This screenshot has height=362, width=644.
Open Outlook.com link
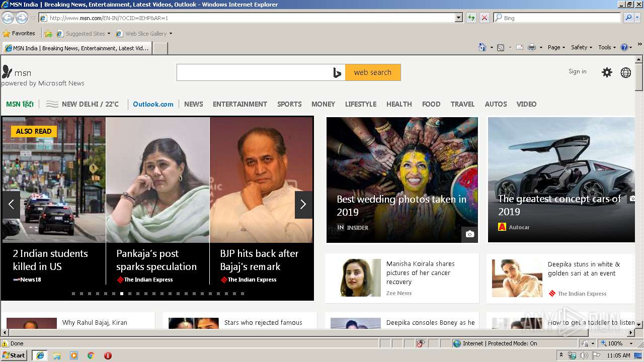tap(153, 104)
